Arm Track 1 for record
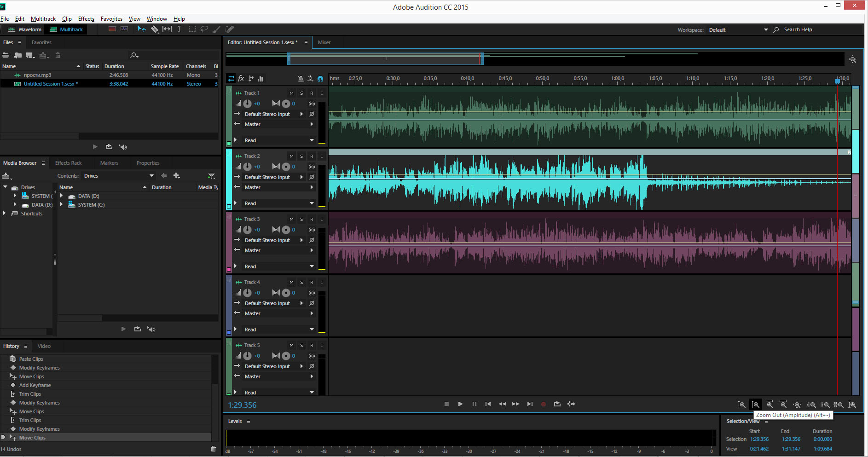This screenshot has height=457, width=868. point(312,93)
